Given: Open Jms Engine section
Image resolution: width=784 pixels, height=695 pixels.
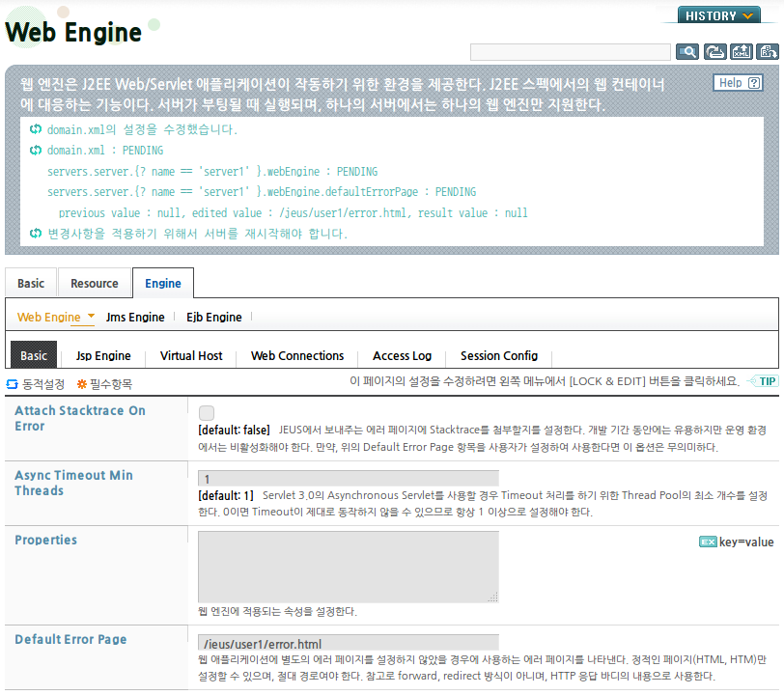Looking at the screenshot, I should coord(135,317).
